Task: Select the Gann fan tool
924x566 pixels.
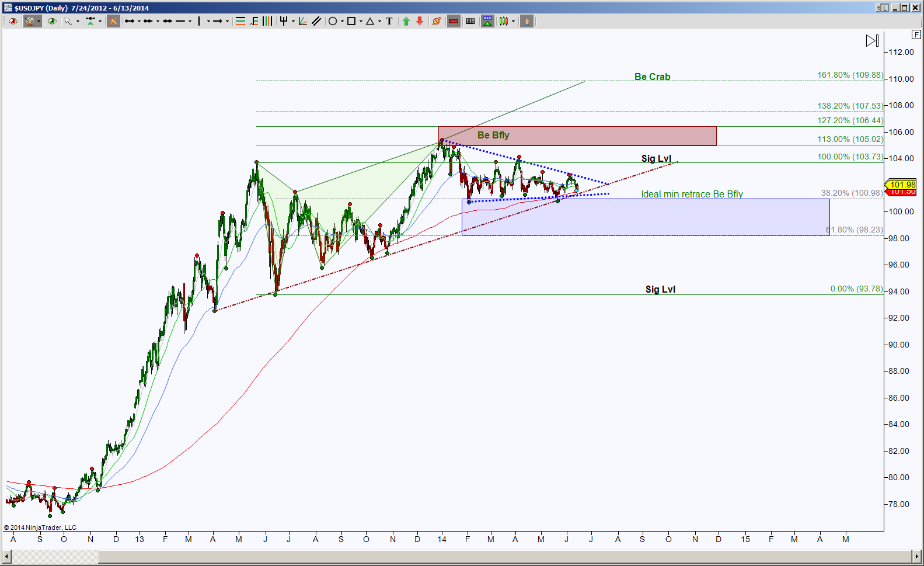Action: pos(302,21)
